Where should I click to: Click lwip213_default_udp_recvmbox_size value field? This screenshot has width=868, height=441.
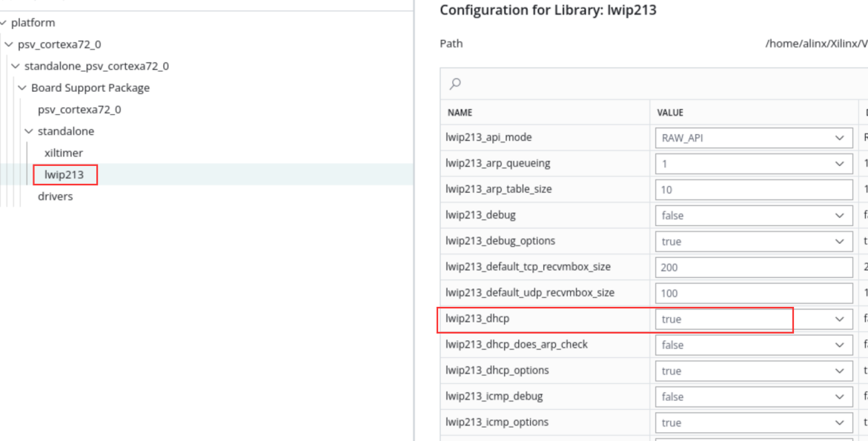pyautogui.click(x=753, y=294)
